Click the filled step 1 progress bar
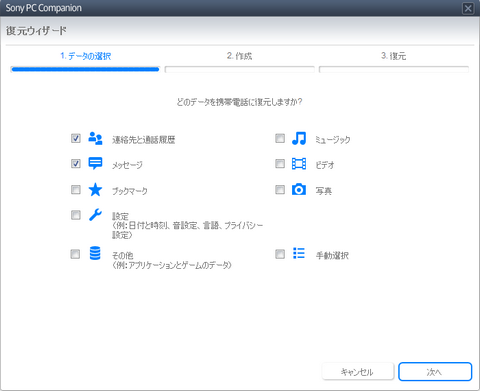The width and height of the screenshot is (480, 391). 85,69
